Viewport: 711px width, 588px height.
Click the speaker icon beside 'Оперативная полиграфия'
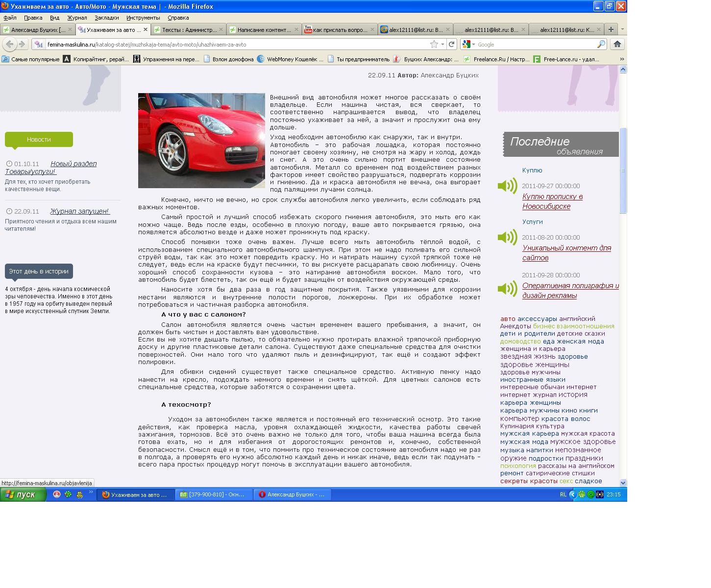point(507,289)
